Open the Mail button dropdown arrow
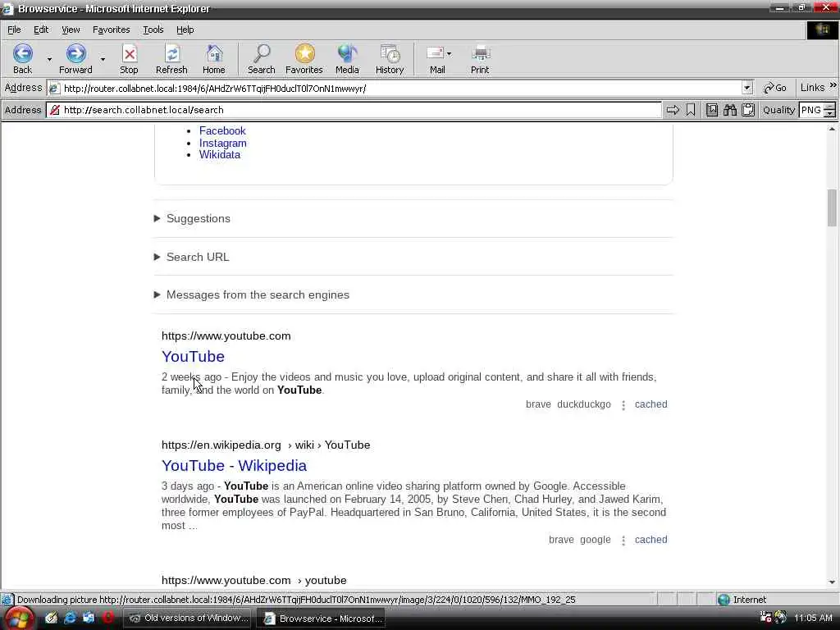This screenshot has width=840, height=630. [449, 53]
